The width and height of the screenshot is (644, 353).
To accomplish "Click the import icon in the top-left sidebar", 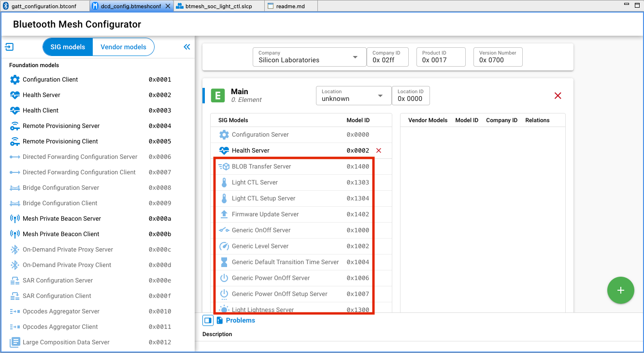I will (x=9, y=47).
